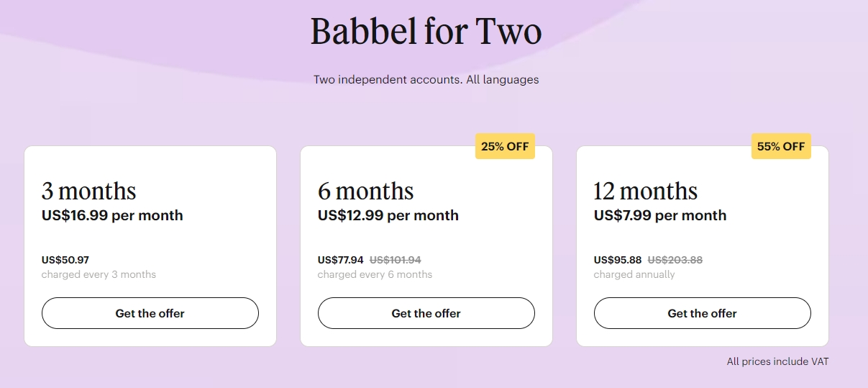
Task: Click the US$7.99 per month price
Action: click(x=660, y=215)
